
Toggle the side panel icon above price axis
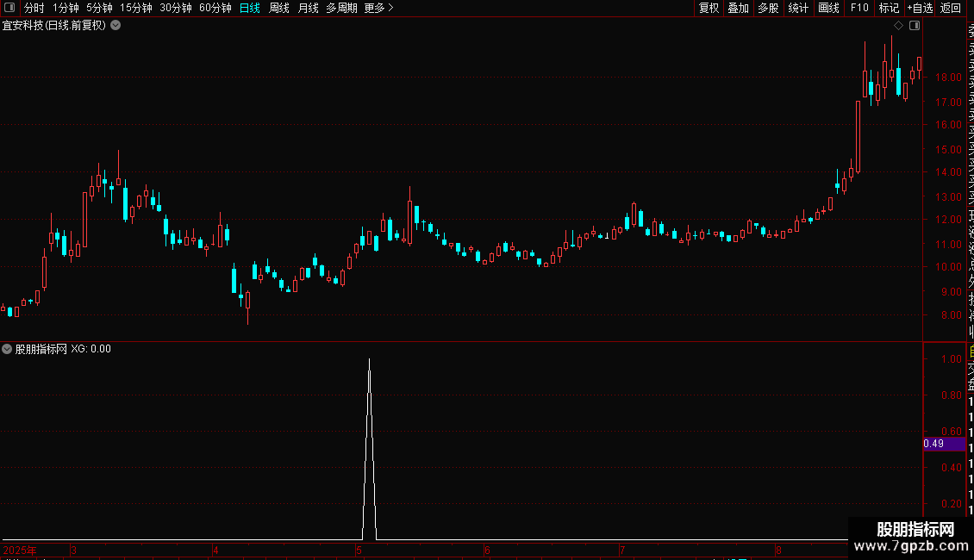[915, 26]
